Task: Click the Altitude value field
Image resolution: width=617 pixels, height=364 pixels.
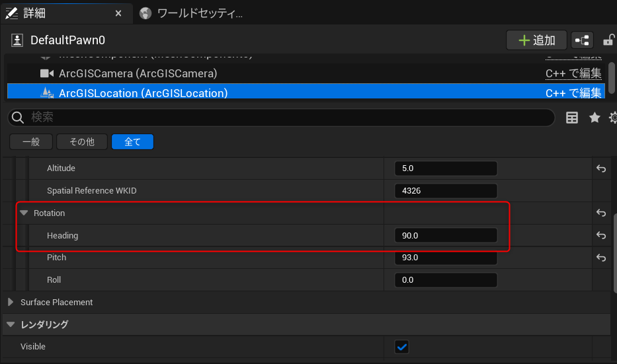Action: coord(446,168)
